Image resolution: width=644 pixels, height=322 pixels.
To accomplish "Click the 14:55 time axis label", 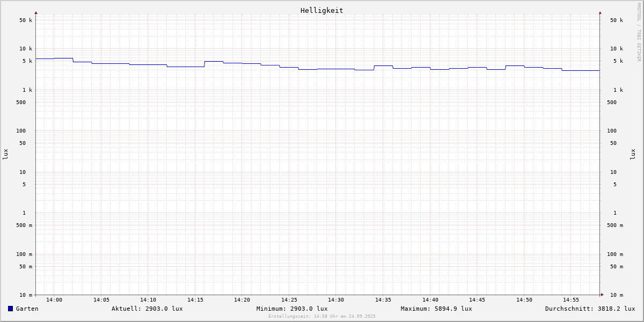I will point(571,300).
